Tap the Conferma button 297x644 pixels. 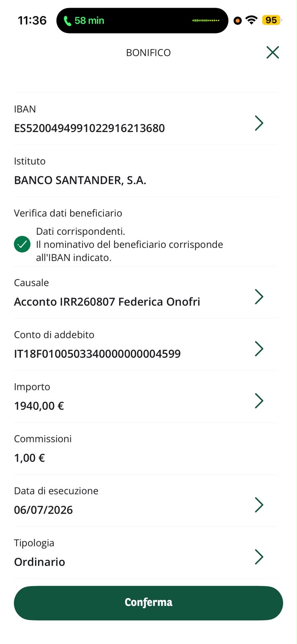click(148, 603)
